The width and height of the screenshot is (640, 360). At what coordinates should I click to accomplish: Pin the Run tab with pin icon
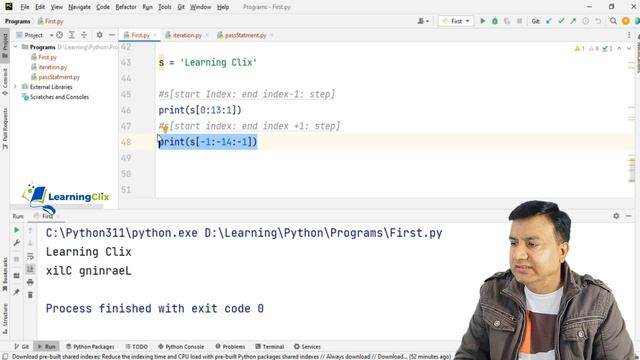point(16,292)
